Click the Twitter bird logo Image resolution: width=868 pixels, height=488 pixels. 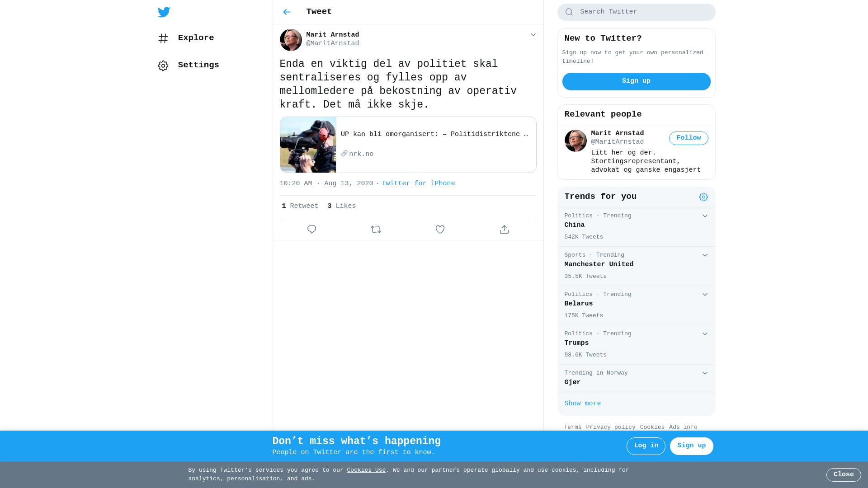[164, 12]
